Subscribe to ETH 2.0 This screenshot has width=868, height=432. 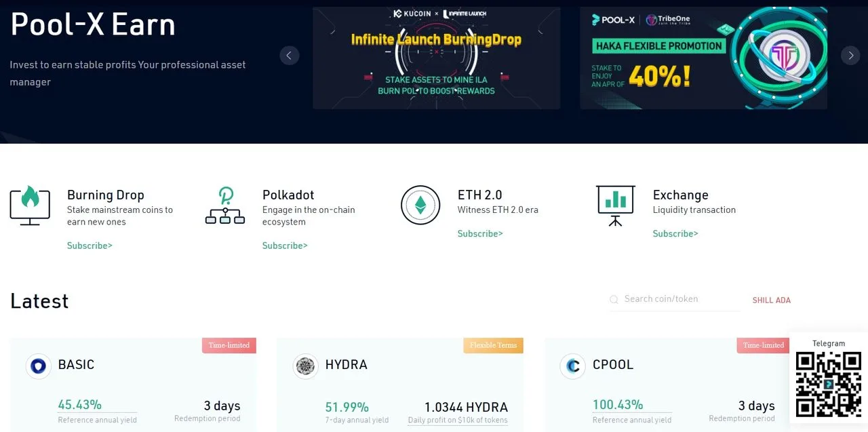point(479,233)
